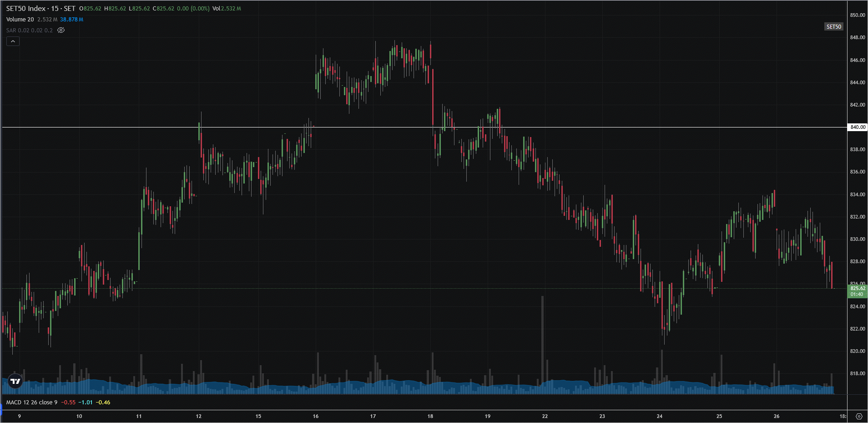Viewport: 868px width, 423px height.
Task: Select the SAR 0.02 0.02 0.2 legend
Action: pyautogui.click(x=30, y=31)
